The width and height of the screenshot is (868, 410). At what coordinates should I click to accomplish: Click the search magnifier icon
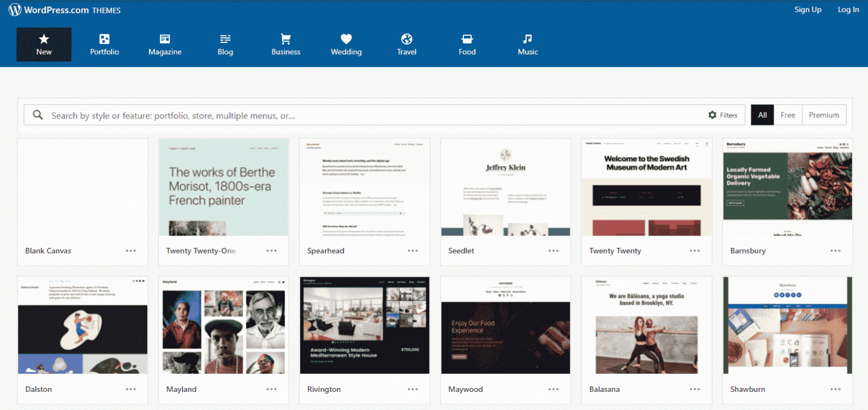point(37,115)
